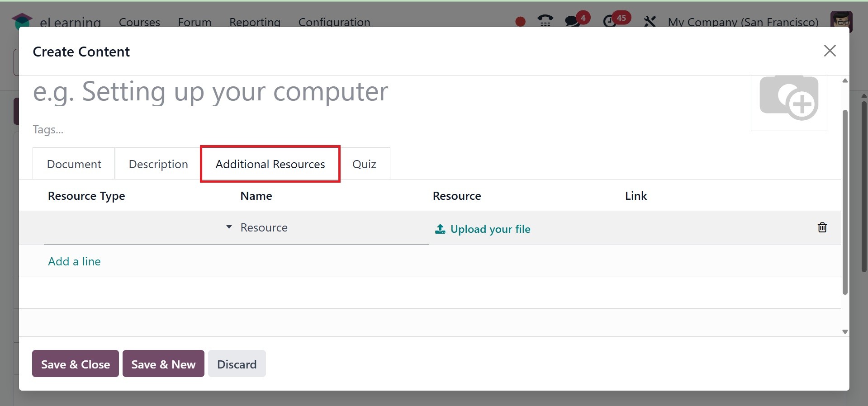This screenshot has width=868, height=406.
Task: Click Upload your file link
Action: [490, 229]
